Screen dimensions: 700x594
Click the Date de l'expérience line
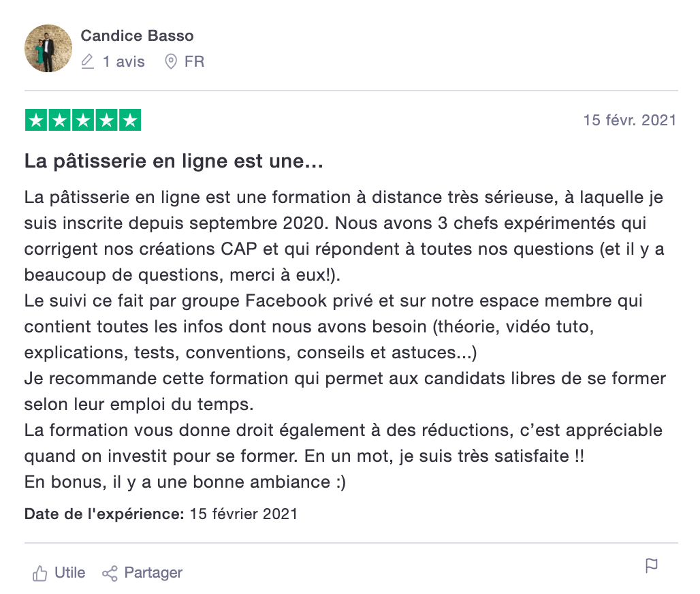pos(161,514)
